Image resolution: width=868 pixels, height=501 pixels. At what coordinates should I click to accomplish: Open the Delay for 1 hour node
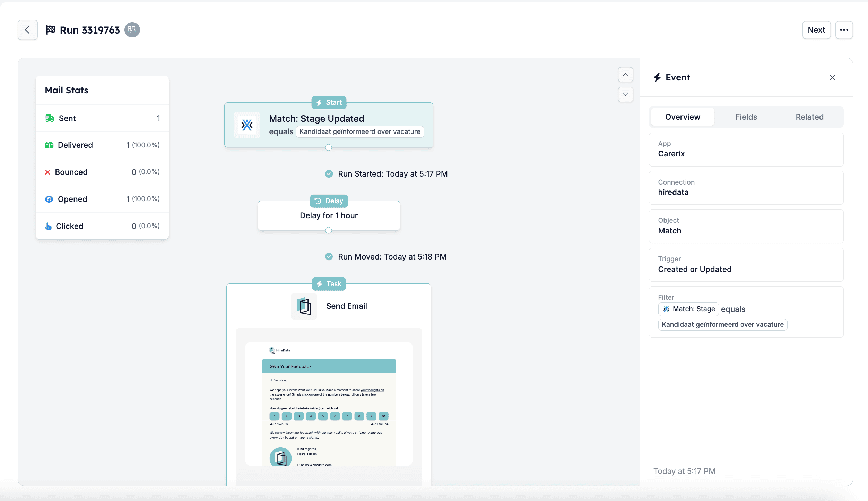click(x=329, y=215)
